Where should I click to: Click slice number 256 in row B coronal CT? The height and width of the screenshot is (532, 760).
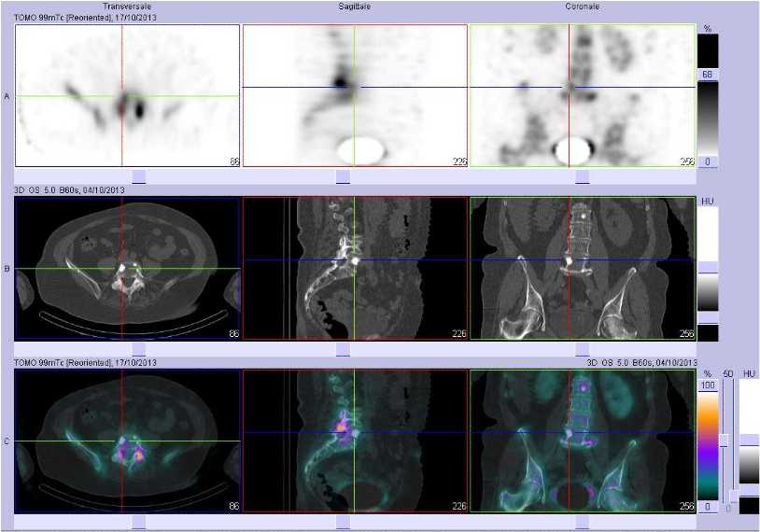687,334
